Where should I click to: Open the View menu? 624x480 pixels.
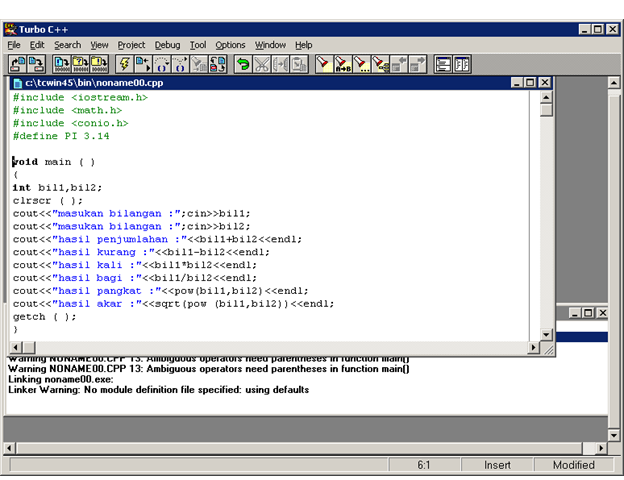99,45
